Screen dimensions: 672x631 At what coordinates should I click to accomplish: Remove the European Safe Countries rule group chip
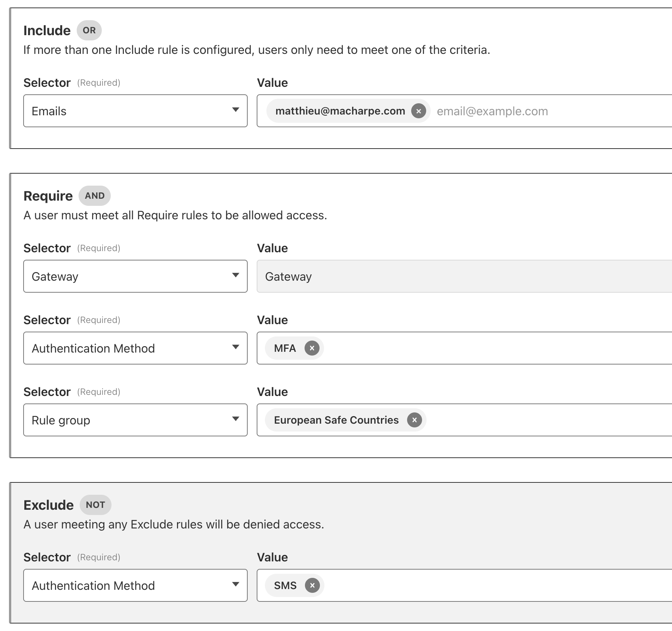414,420
